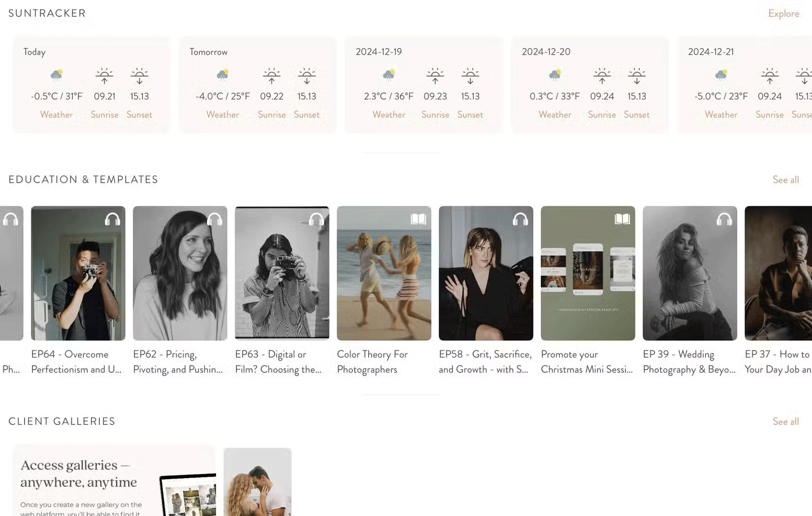
Task: Click the headphones icon on EP 39 Wedding episode
Action: [723, 219]
